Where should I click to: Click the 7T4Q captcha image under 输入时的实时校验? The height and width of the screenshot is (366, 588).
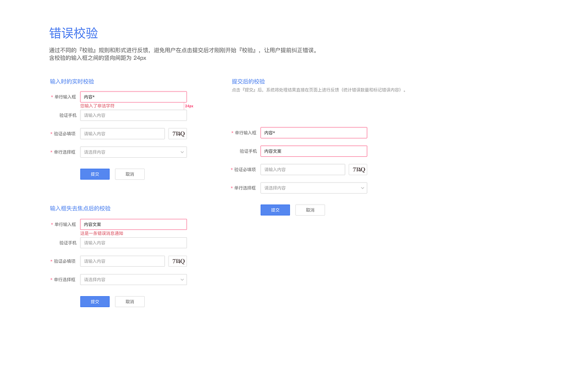point(178,134)
